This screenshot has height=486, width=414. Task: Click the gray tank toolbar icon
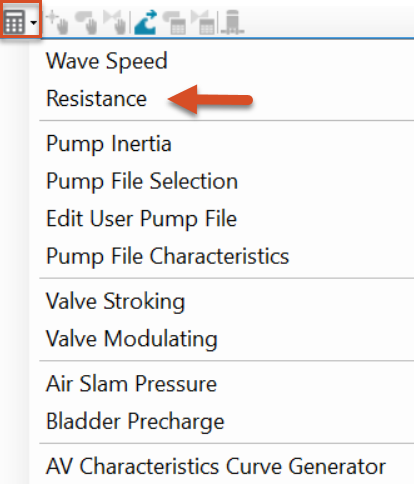click(233, 22)
